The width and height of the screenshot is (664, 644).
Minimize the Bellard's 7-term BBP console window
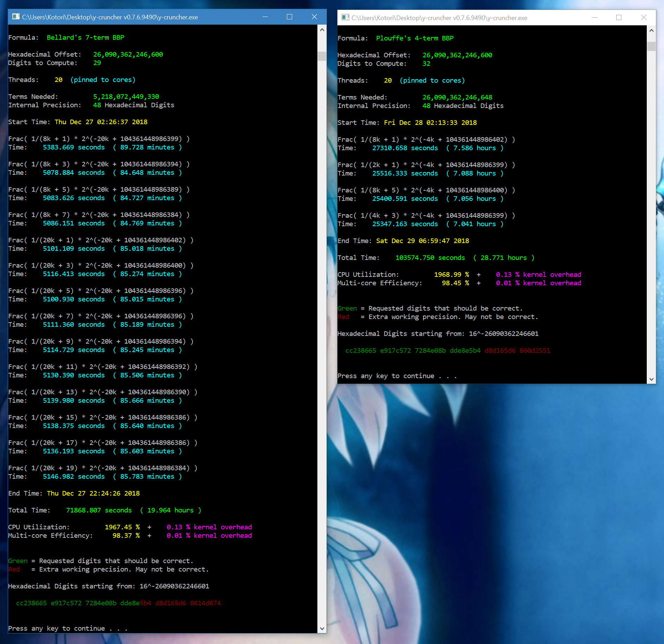pos(265,17)
